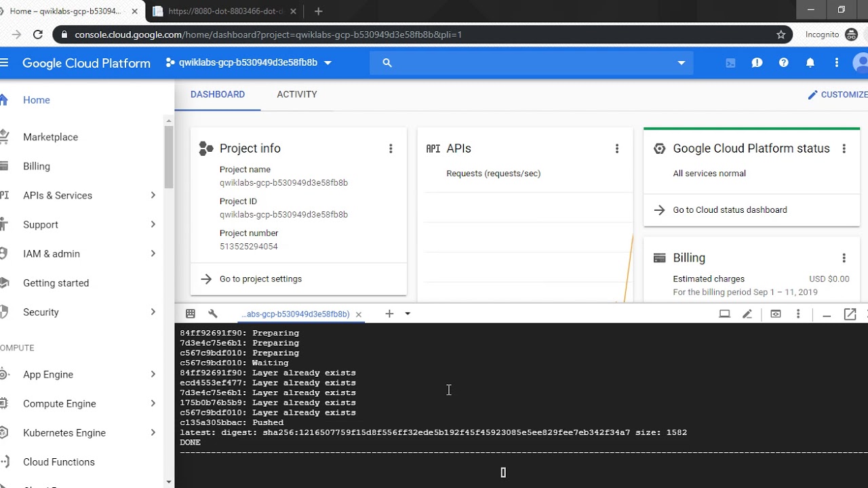Minimize the Cloud Shell panel
This screenshot has height=488, width=868.
coord(827,314)
